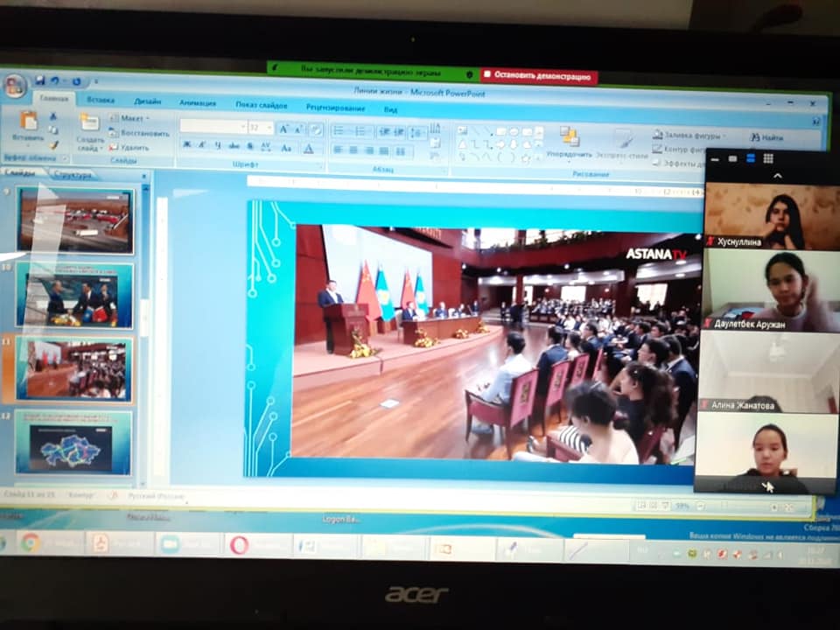
Task: Toggle Underline Ч formatting
Action: tap(218, 146)
